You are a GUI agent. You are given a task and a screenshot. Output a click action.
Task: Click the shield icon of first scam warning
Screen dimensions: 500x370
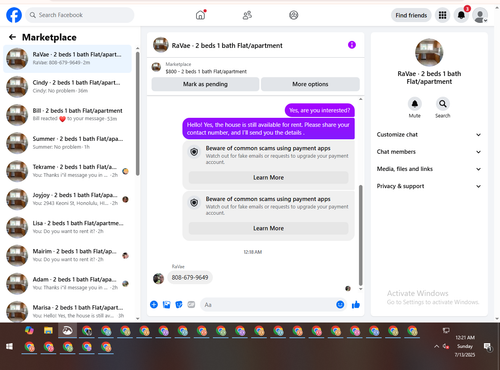pos(194,152)
